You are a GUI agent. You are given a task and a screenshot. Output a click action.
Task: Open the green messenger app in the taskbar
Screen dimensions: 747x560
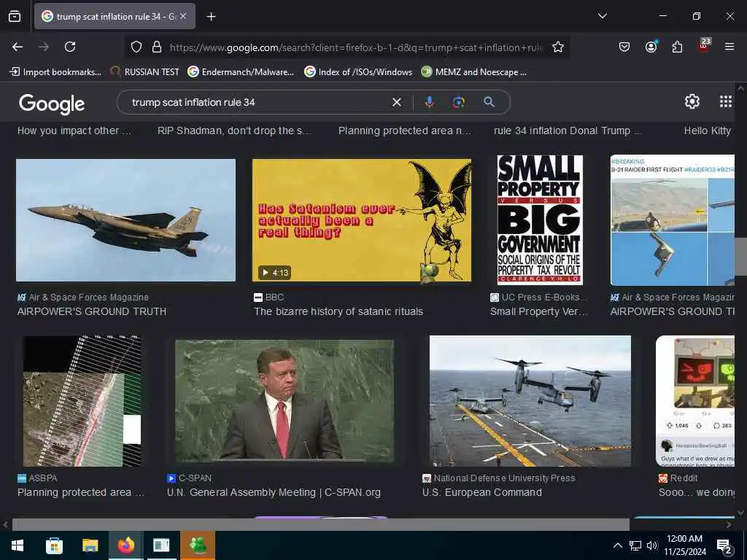(x=198, y=545)
